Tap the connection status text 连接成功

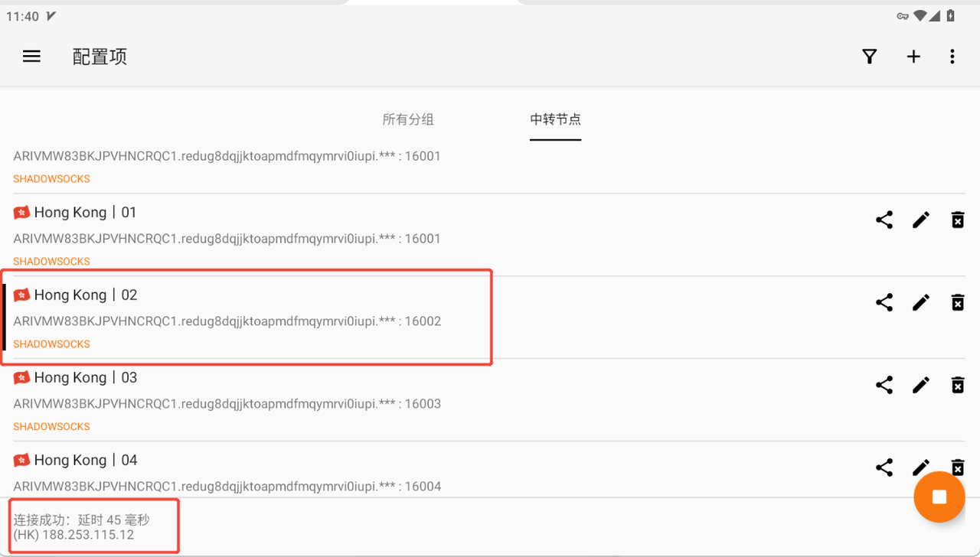click(44, 520)
